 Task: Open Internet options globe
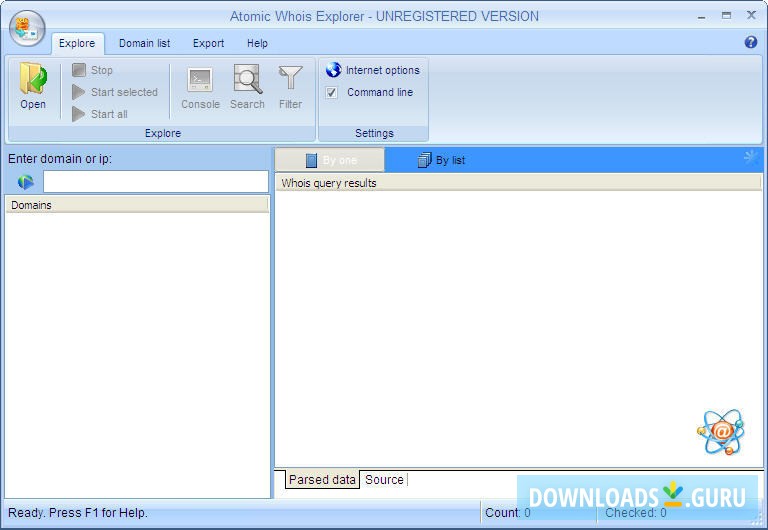click(x=334, y=70)
